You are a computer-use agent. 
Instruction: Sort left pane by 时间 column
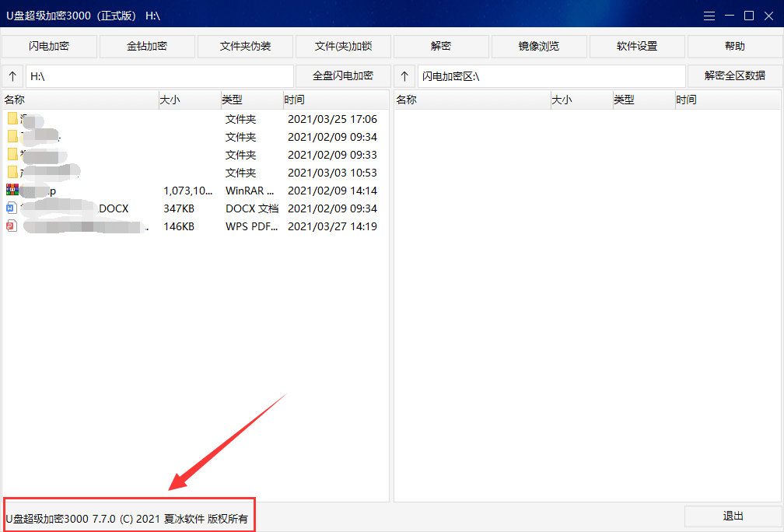pyautogui.click(x=335, y=100)
